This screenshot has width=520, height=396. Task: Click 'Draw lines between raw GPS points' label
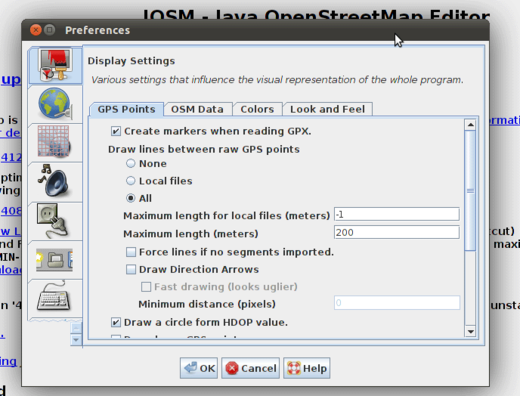(x=204, y=149)
